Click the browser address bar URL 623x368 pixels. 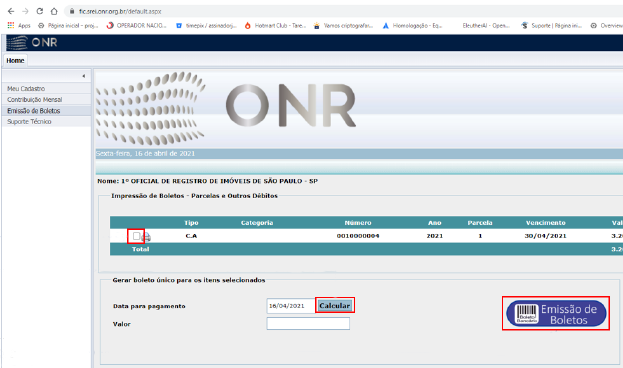click(x=120, y=12)
